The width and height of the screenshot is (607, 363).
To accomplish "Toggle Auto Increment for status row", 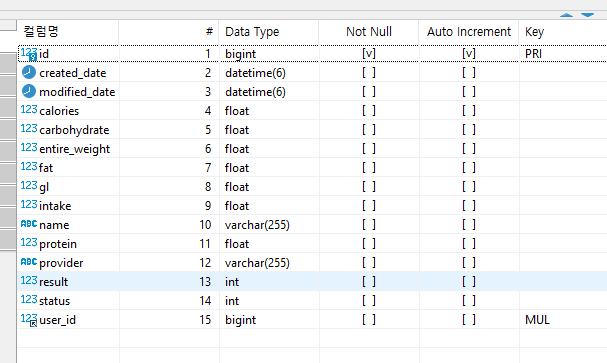I will click(x=469, y=300).
